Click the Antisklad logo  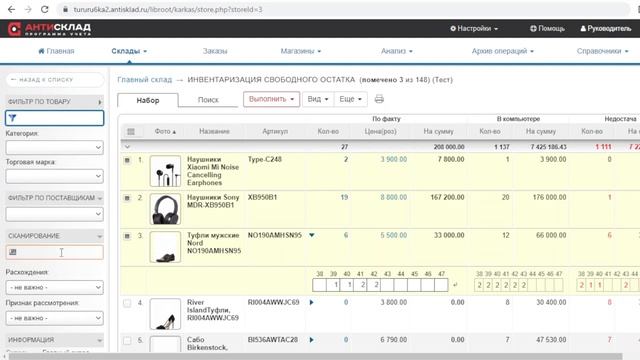49,29
